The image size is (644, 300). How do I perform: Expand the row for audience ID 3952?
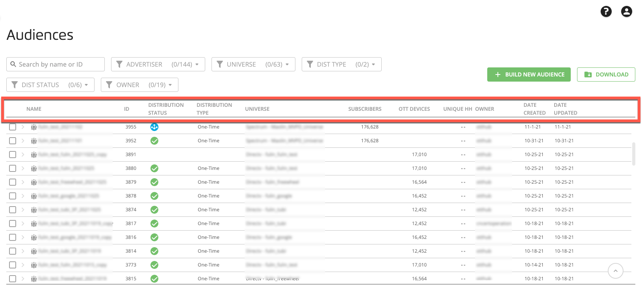(x=23, y=141)
